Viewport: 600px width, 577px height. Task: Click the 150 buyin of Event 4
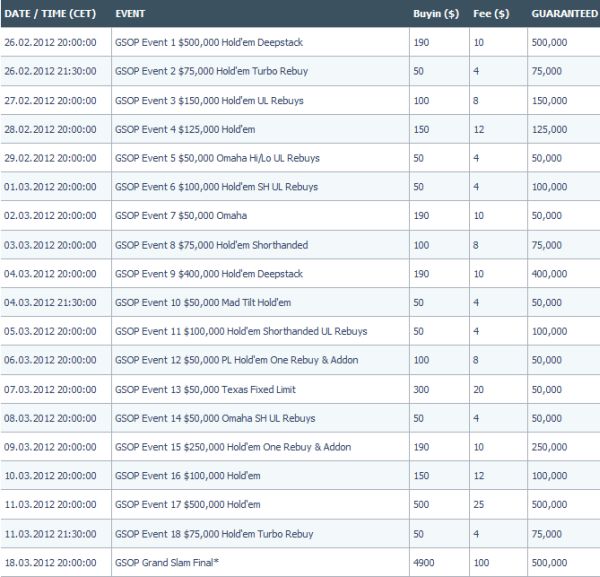pos(421,129)
